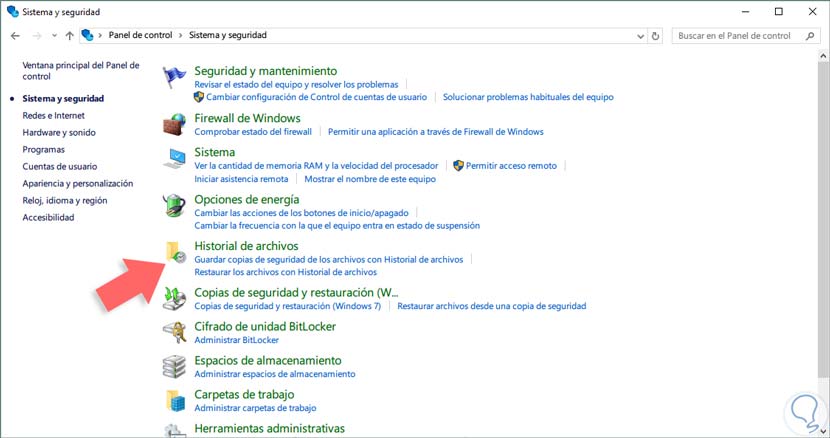Go up one level with up arrow

[x=69, y=35]
